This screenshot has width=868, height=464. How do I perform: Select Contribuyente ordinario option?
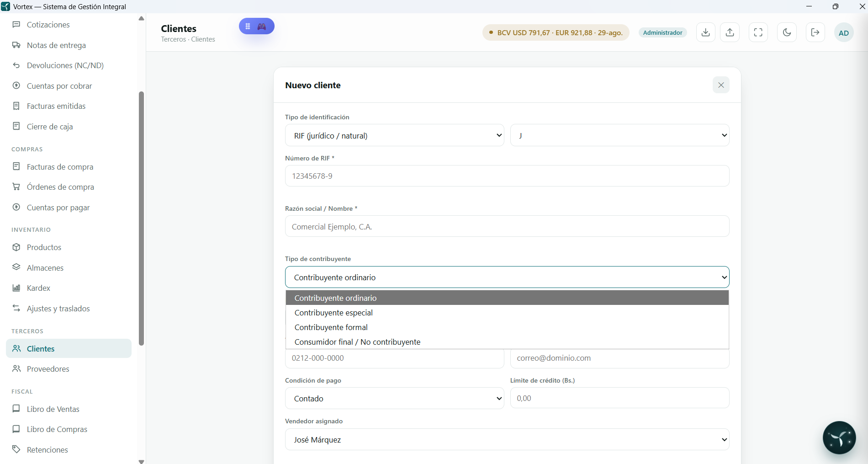coord(507,298)
